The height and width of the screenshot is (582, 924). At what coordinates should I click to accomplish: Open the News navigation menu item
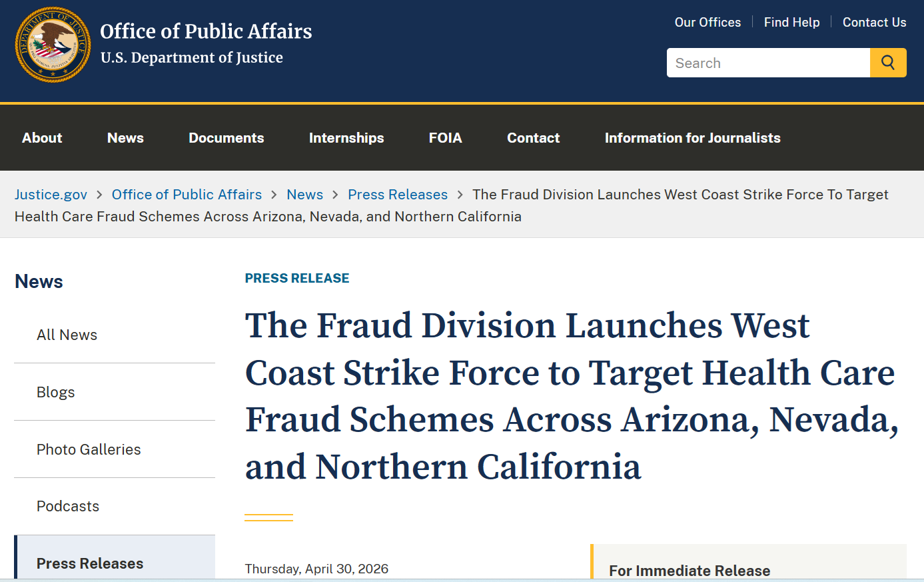[x=125, y=138]
